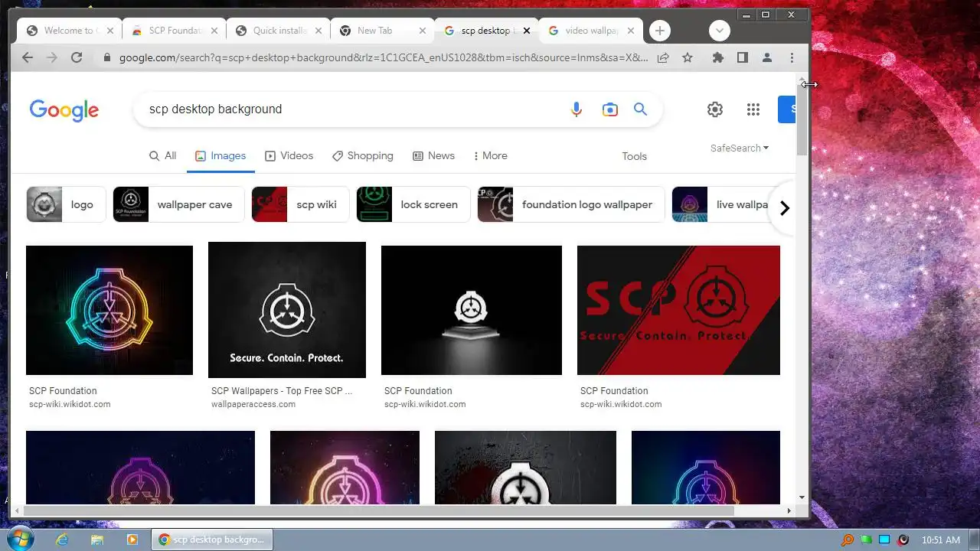Switch to the Videos tab
This screenshot has height=551, width=980.
pos(289,155)
